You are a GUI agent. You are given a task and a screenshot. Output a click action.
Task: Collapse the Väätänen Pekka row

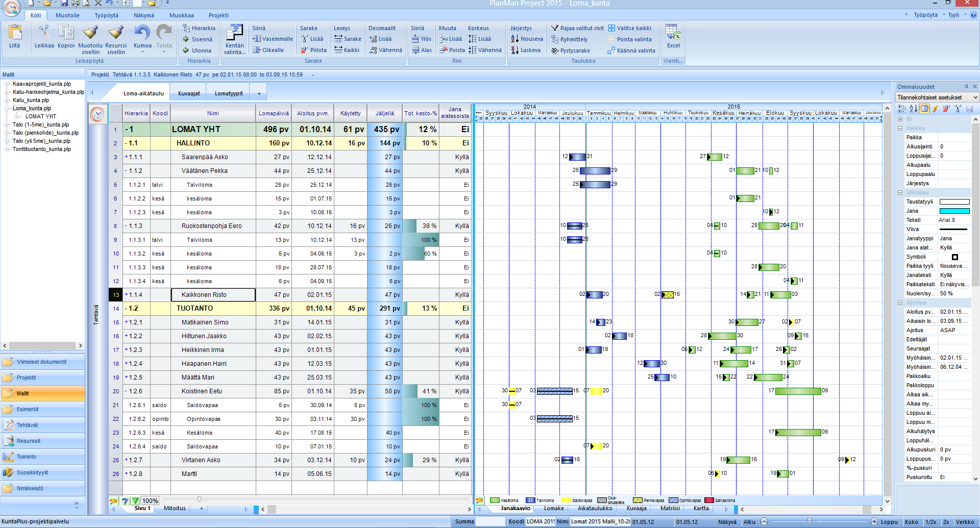(127, 171)
